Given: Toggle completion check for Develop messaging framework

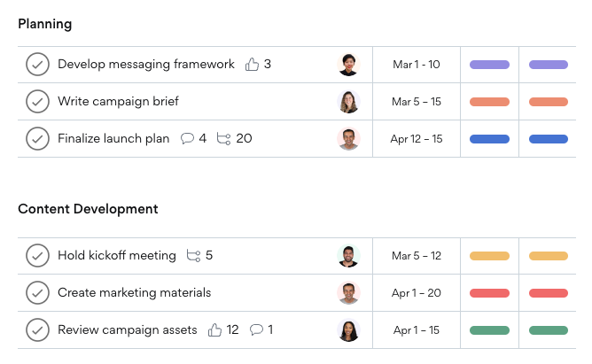Looking at the screenshot, I should click(37, 65).
